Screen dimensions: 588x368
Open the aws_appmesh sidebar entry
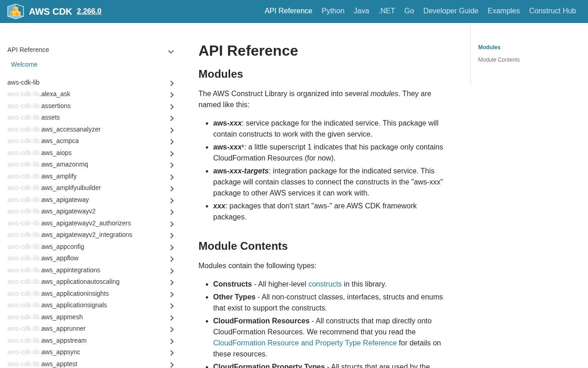[x=45, y=317]
